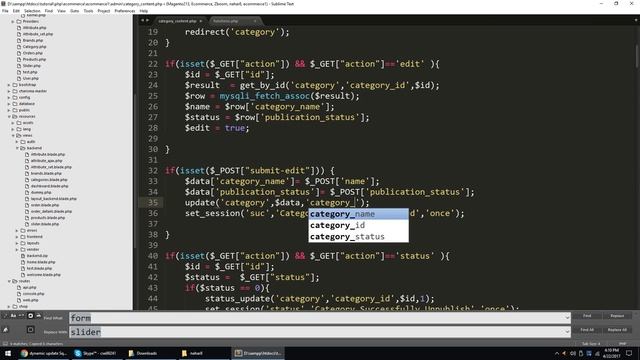640x360 pixels.
Task: Toggle the whole word search option
Action: pyautogui.click(x=21, y=316)
